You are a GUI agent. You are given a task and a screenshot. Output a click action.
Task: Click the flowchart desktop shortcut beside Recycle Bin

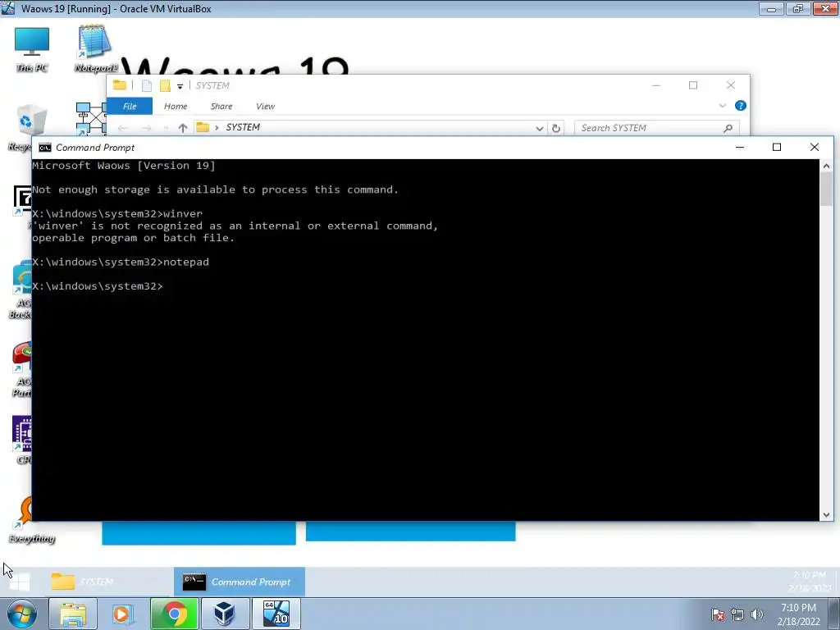tap(91, 119)
